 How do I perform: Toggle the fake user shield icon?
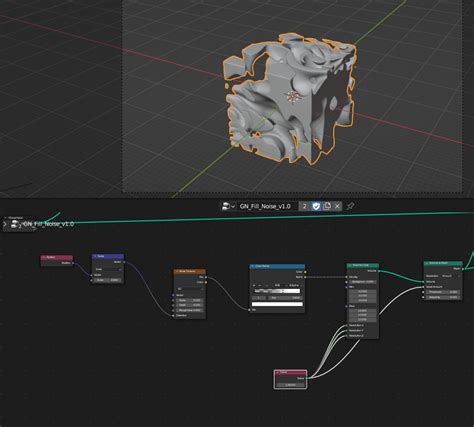[316, 206]
